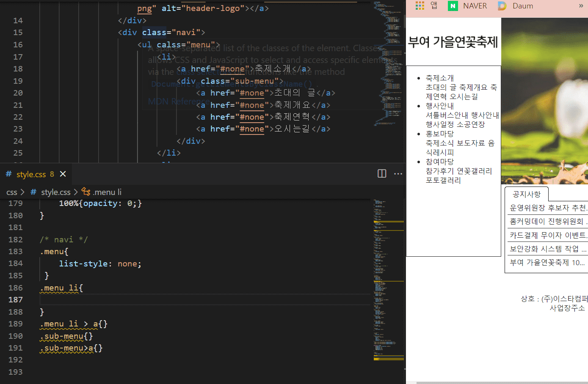This screenshot has height=384, width=588.
Task: Open the 행사일정 submenu link
Action: point(440,125)
